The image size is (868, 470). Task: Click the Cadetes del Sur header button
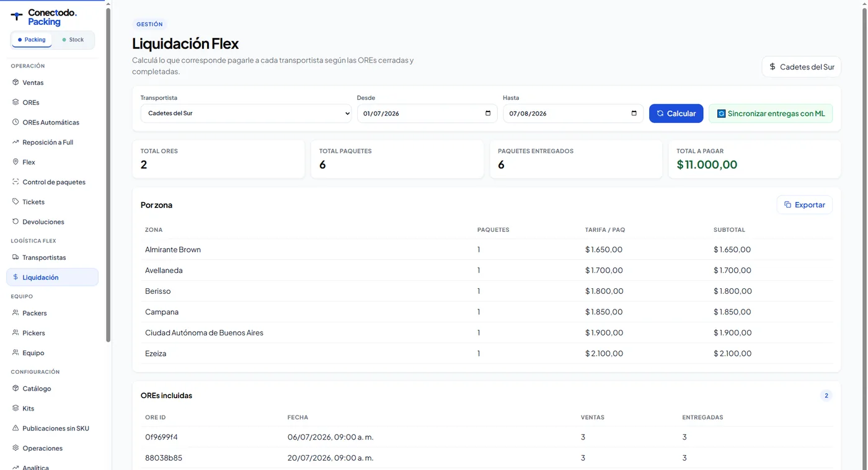pyautogui.click(x=802, y=67)
